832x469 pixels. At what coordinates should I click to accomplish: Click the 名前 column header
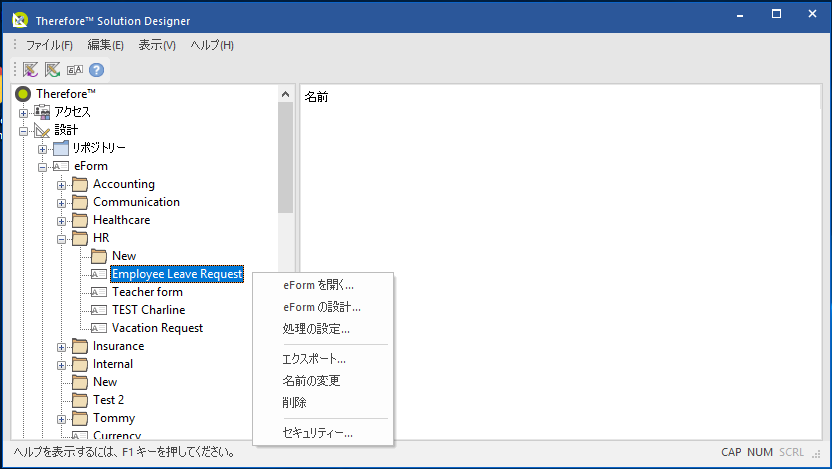tap(316, 97)
